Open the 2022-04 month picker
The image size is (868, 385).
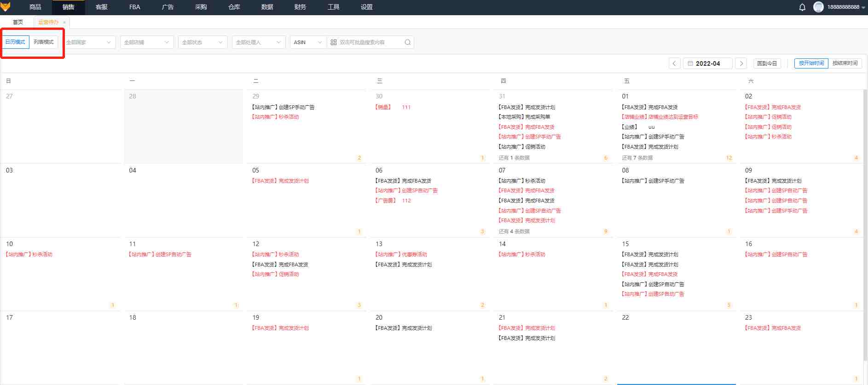click(708, 63)
